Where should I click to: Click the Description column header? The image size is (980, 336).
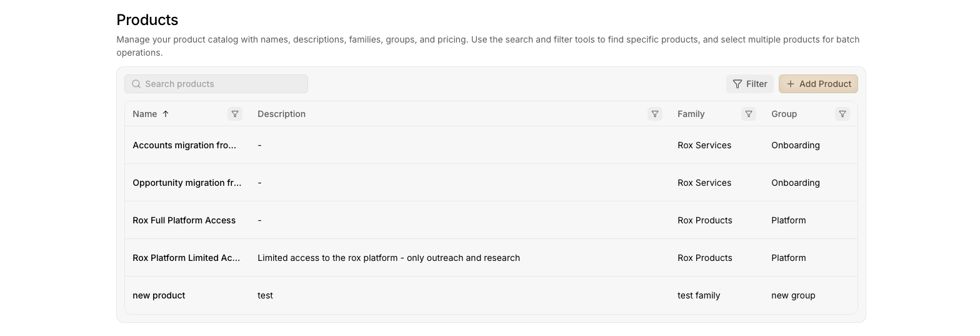tap(281, 114)
